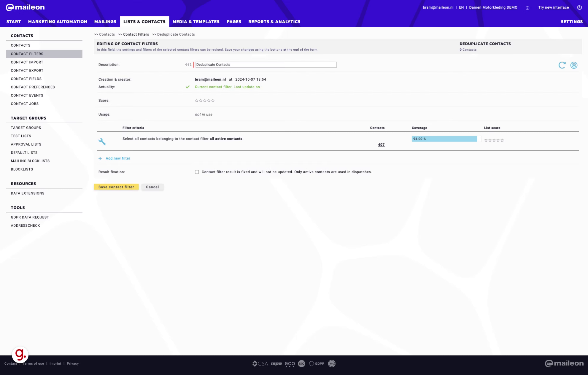The image size is (588, 375).
Task: Click the Contact footer link
Action: click(x=11, y=364)
